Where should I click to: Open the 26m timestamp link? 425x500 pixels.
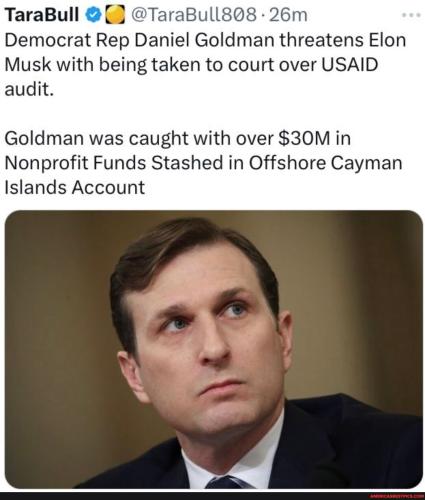pyautogui.click(x=288, y=15)
